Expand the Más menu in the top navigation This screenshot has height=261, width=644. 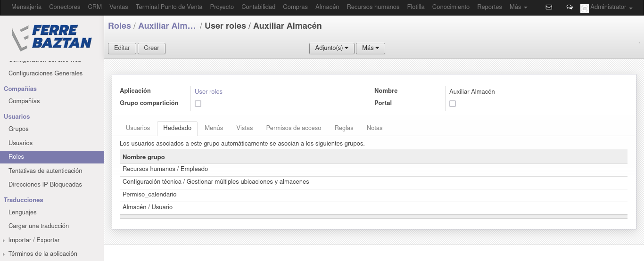pyautogui.click(x=518, y=7)
